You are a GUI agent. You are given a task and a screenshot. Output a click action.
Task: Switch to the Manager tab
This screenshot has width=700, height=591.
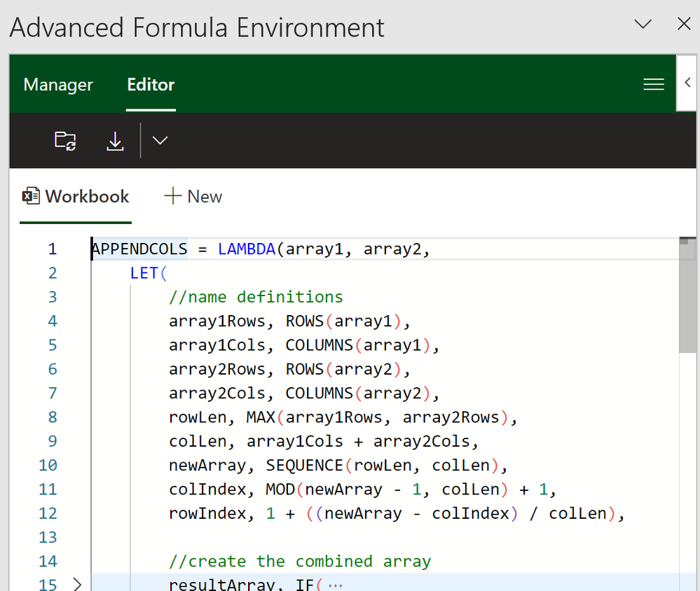(58, 85)
